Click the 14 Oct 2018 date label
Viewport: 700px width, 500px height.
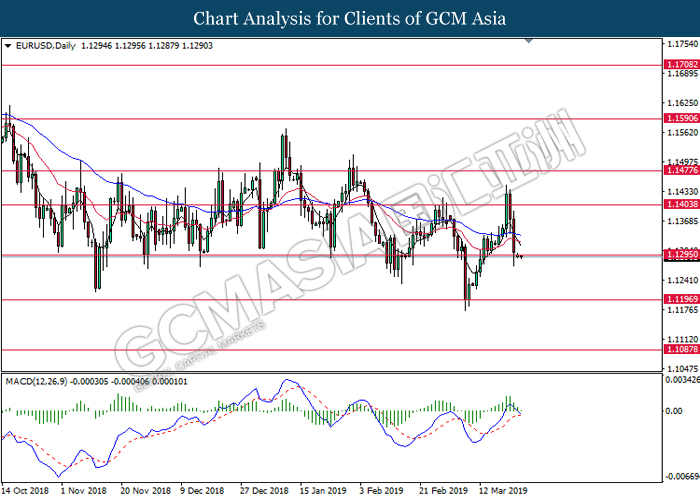pos(25,491)
